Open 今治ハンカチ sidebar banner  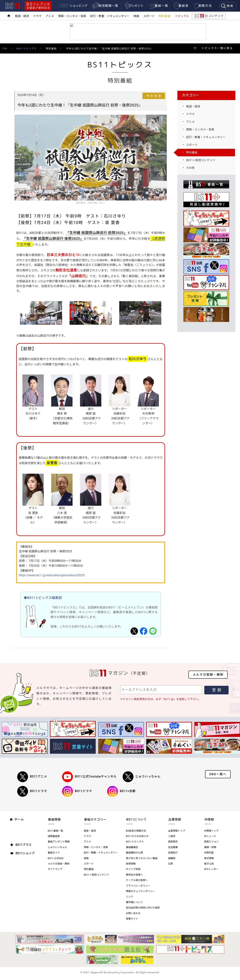pyautogui.click(x=206, y=235)
